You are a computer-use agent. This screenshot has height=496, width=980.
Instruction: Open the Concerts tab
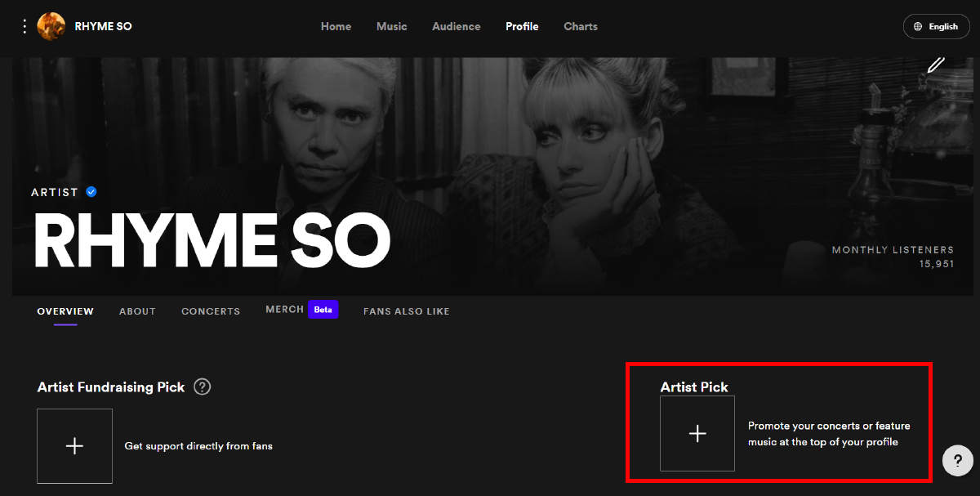click(x=211, y=311)
